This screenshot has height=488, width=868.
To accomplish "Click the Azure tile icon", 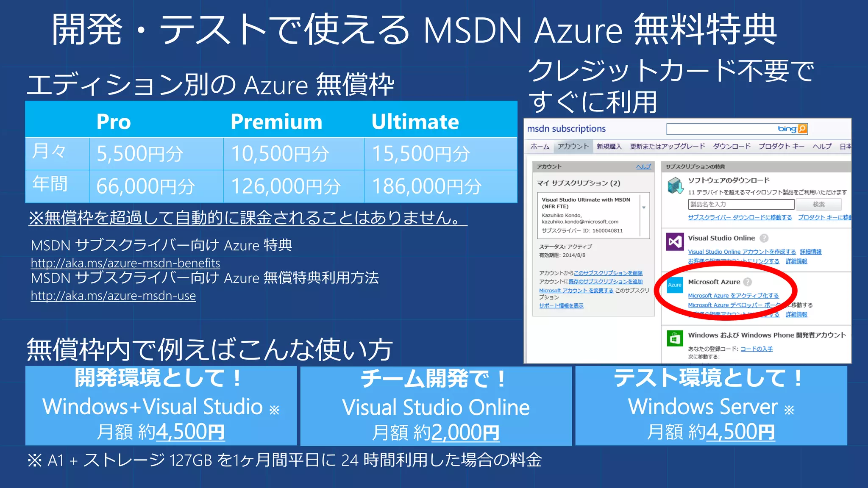I will [x=675, y=285].
